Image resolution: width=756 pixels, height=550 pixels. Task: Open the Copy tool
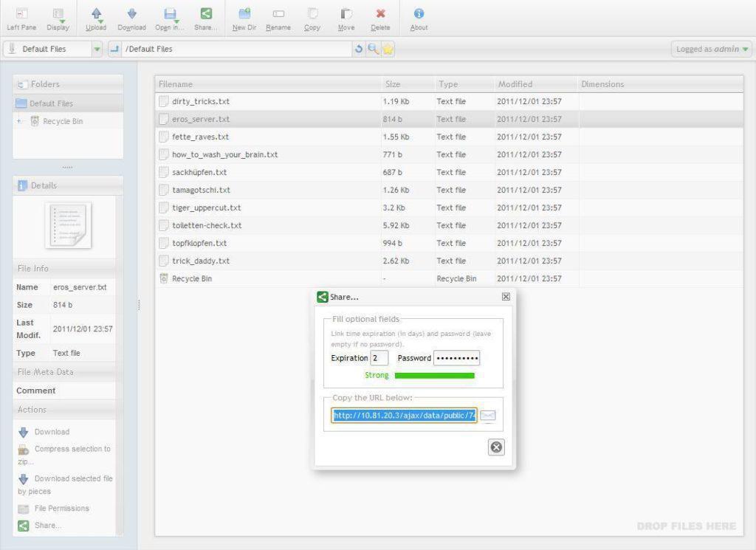(312, 18)
